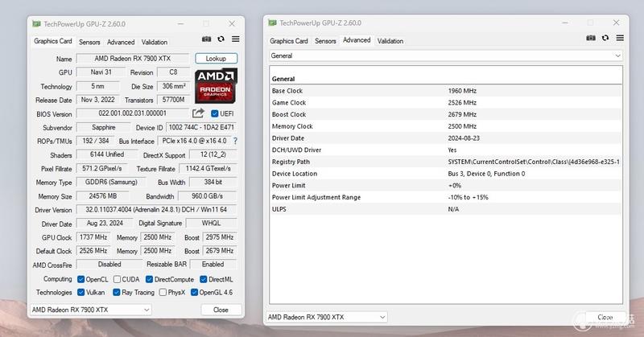Select the Power Limit row

pyautogui.click(x=446, y=186)
